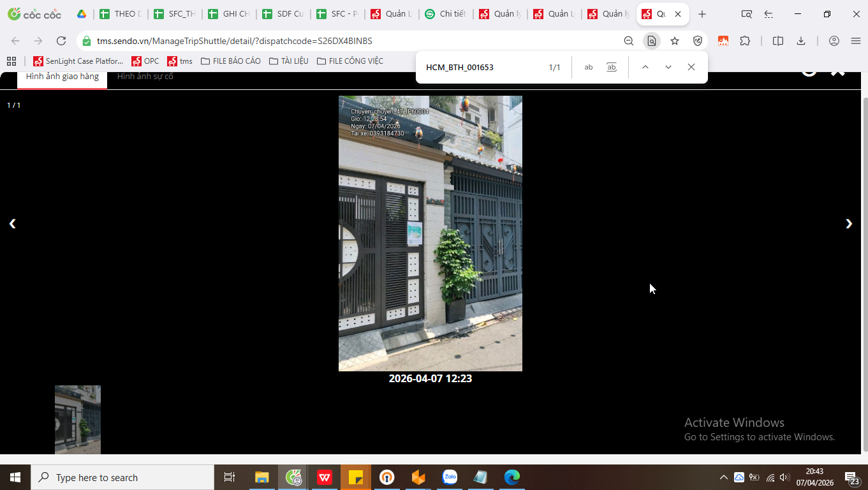Select the delivery photo thumbnail

78,419
